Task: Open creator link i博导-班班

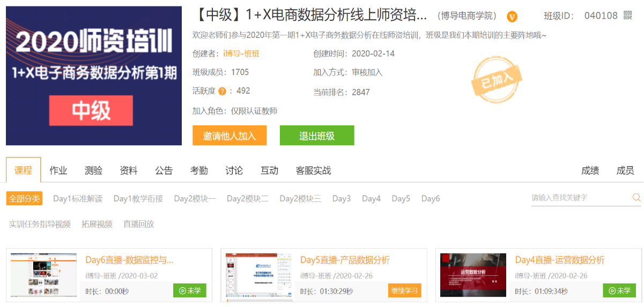Action: tap(241, 54)
